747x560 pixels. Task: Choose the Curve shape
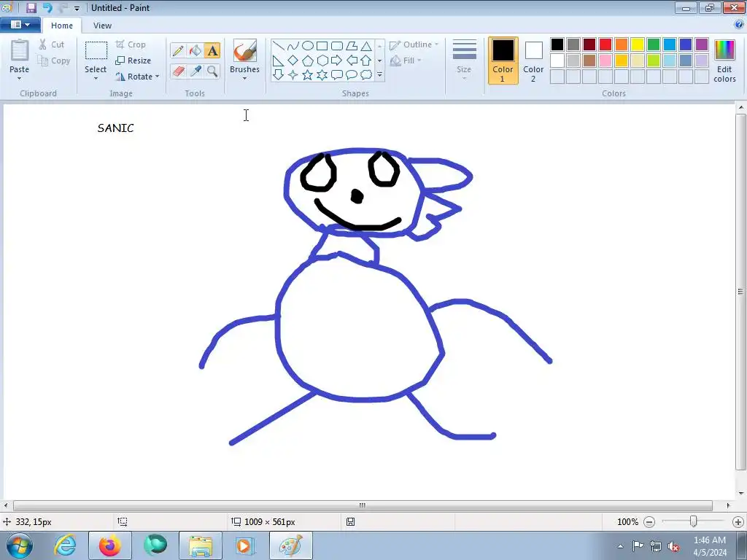(x=293, y=46)
